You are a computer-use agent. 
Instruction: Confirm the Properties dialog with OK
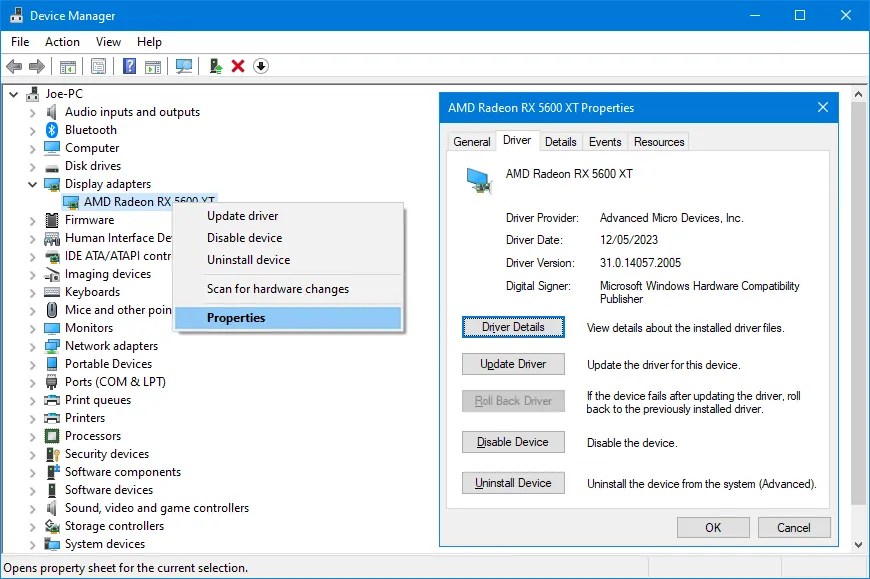pyautogui.click(x=713, y=527)
